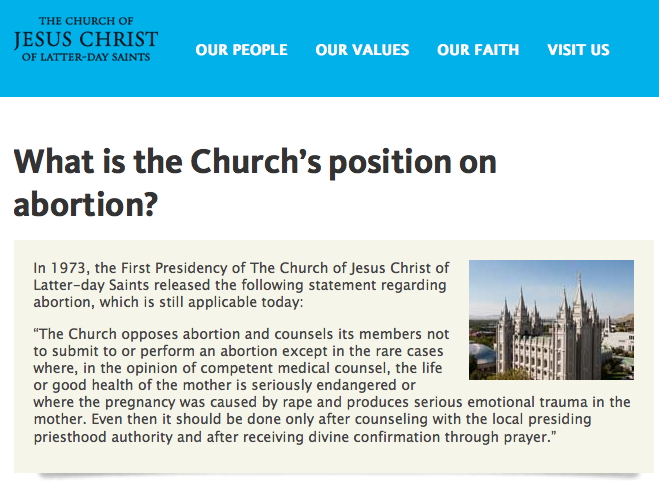
Task: Click the Salt Lake Temple photo
Action: [551, 320]
